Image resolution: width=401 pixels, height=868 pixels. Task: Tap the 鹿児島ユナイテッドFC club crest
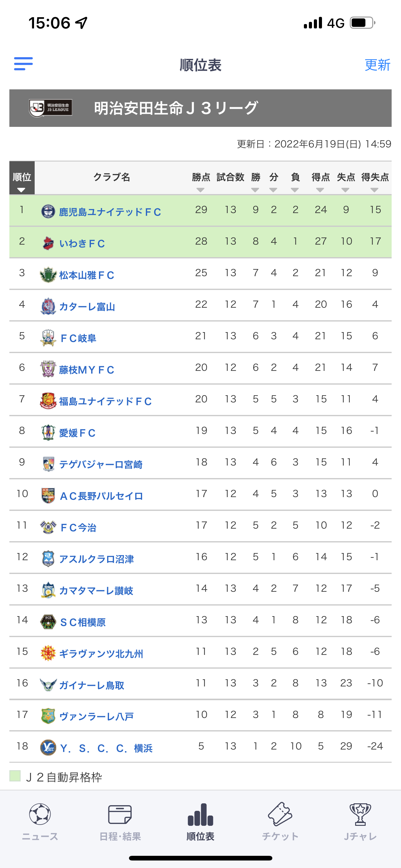click(48, 211)
